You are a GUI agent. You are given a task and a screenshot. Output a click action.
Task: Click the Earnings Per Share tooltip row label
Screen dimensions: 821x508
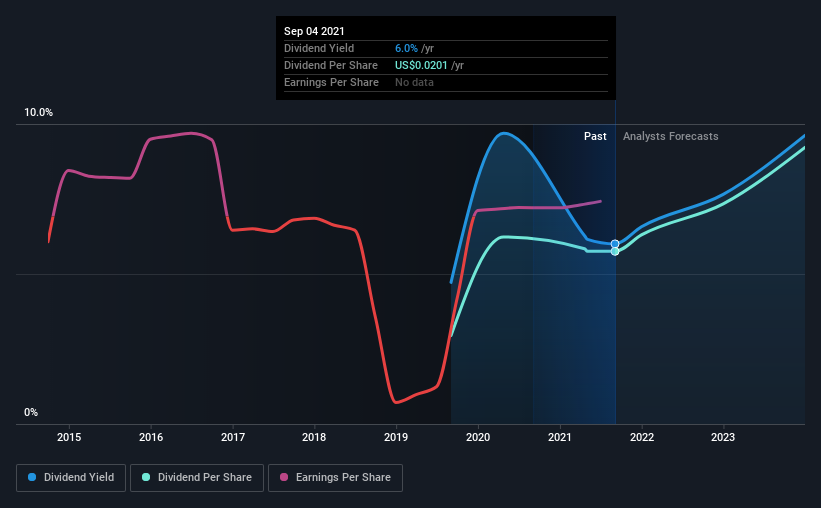(331, 82)
